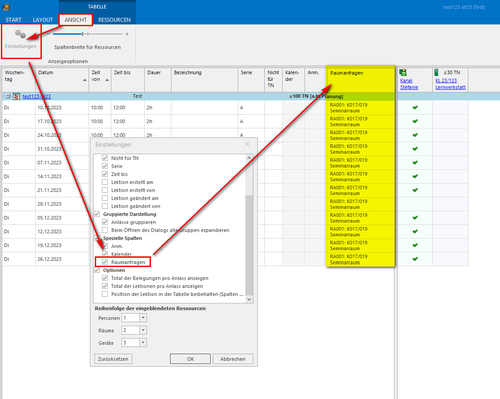This screenshot has width=500, height=399.
Task: Click the Kalender column header
Action: [293, 80]
